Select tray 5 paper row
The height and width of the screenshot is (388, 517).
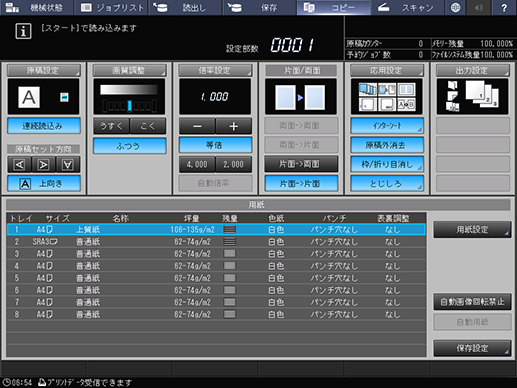(216, 278)
